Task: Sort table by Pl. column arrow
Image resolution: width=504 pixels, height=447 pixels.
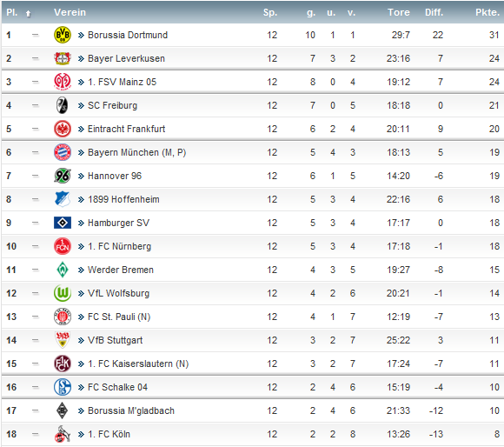Action: [x=29, y=13]
